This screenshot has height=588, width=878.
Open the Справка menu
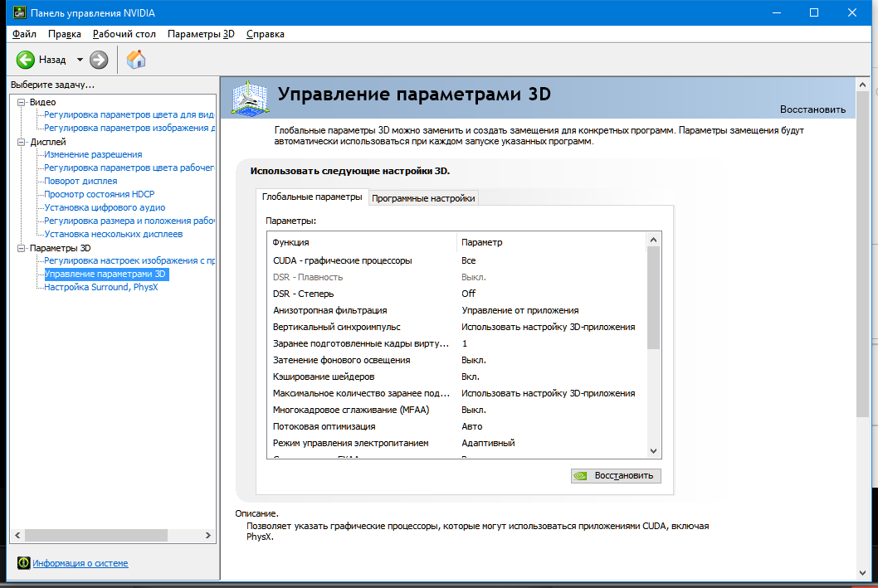point(266,34)
